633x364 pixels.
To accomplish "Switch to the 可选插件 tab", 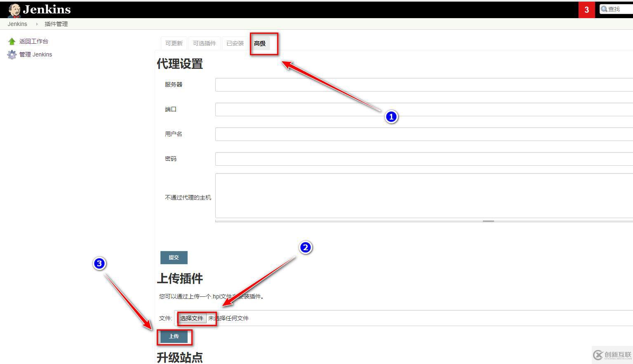I will 205,43.
